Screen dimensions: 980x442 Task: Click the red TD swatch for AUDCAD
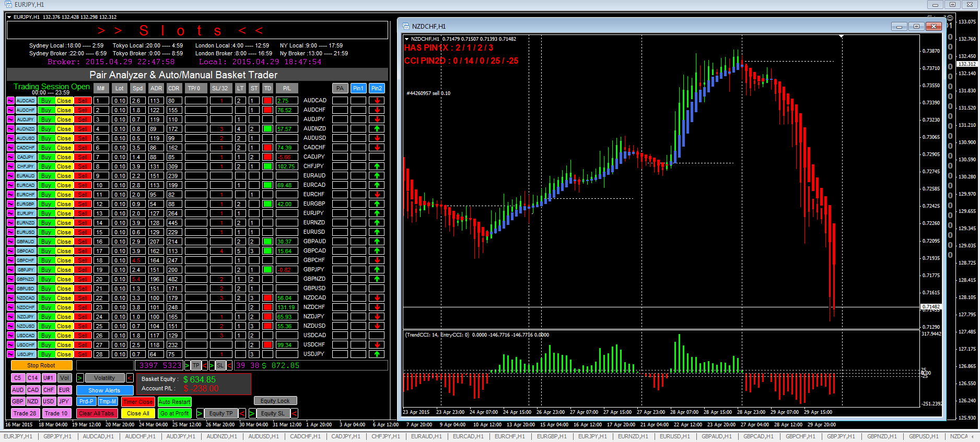(x=267, y=101)
